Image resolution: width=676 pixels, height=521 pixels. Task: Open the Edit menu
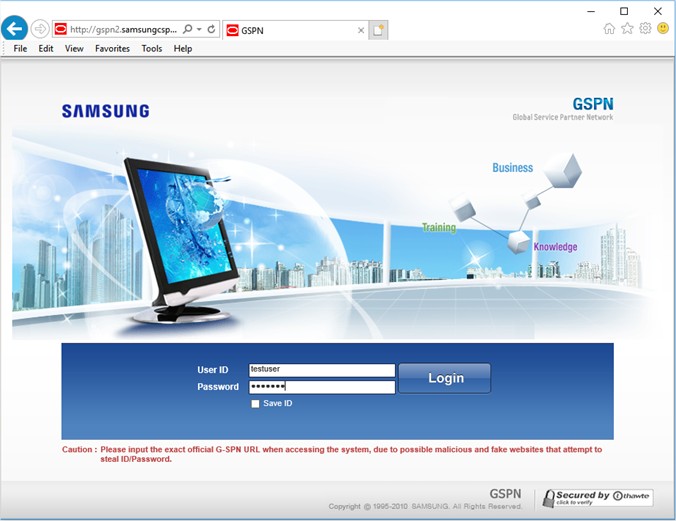coord(46,48)
